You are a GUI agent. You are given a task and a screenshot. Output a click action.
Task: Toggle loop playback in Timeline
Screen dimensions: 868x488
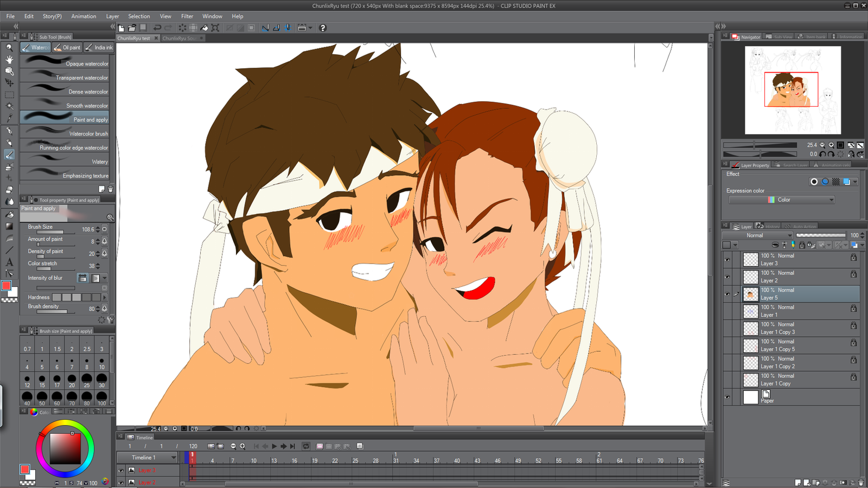tap(306, 446)
